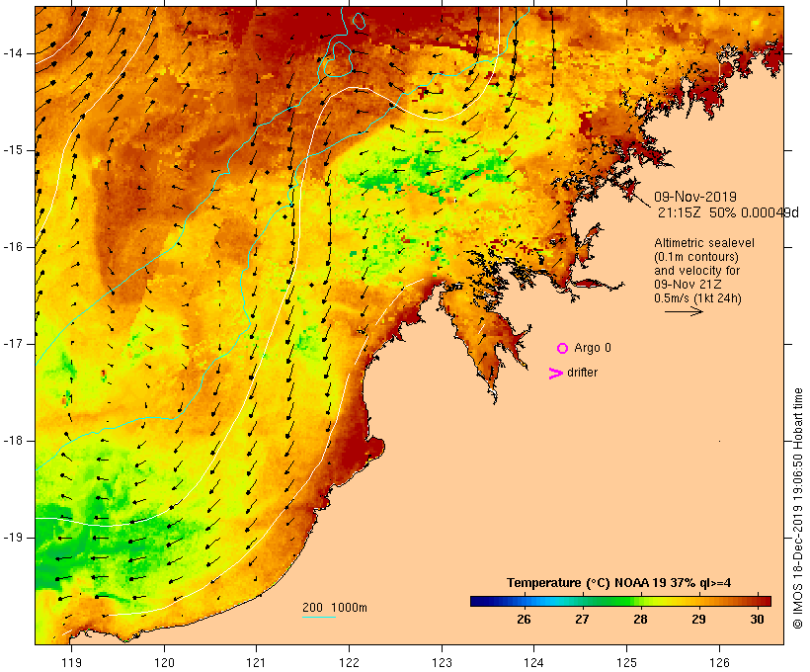The image size is (810, 672).
Task: Click the longitude label 123
Action: point(442,663)
